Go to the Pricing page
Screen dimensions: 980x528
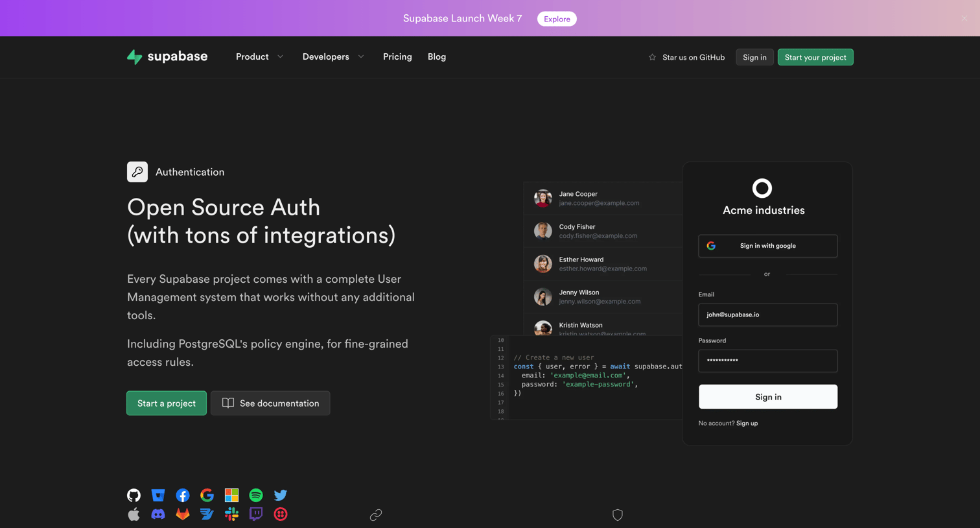pyautogui.click(x=397, y=57)
